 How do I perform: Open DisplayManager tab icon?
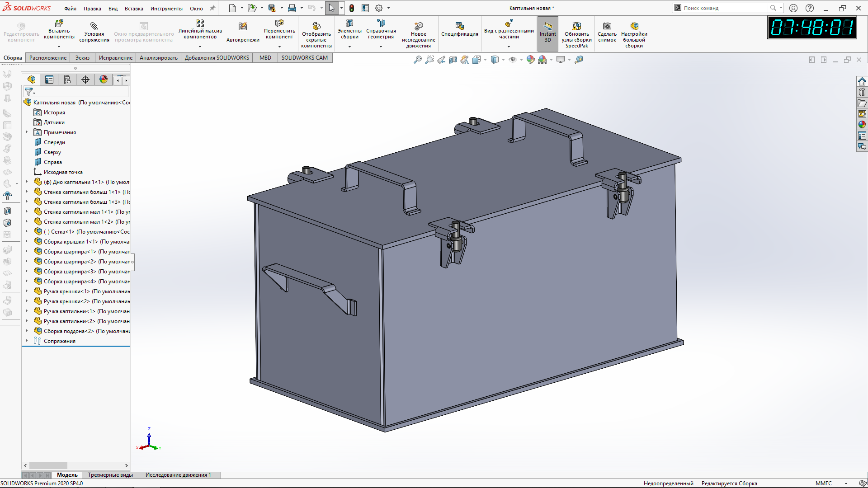tap(104, 80)
